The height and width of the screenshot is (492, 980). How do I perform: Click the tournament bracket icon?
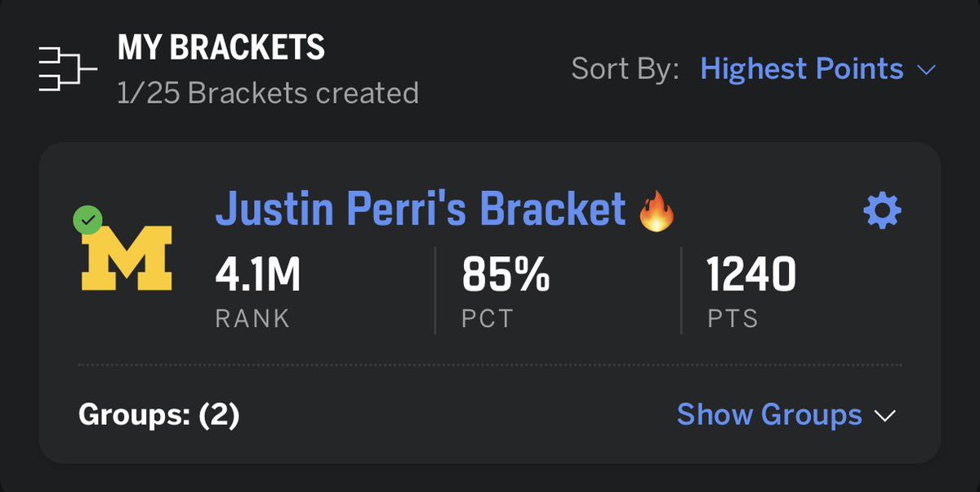click(67, 70)
